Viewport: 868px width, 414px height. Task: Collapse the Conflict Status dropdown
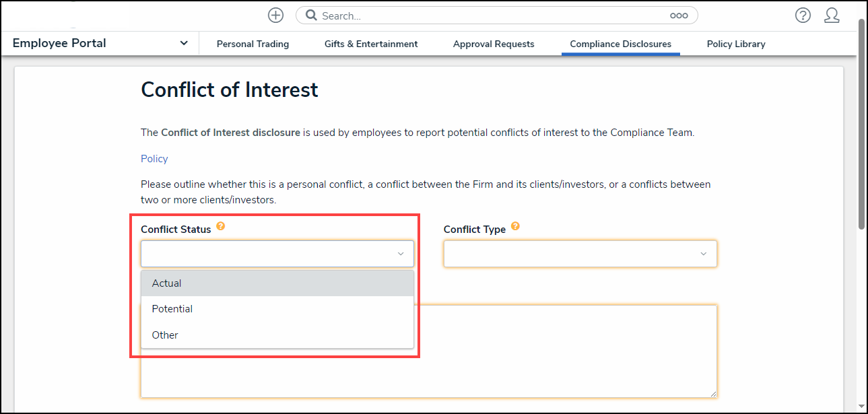click(x=401, y=254)
